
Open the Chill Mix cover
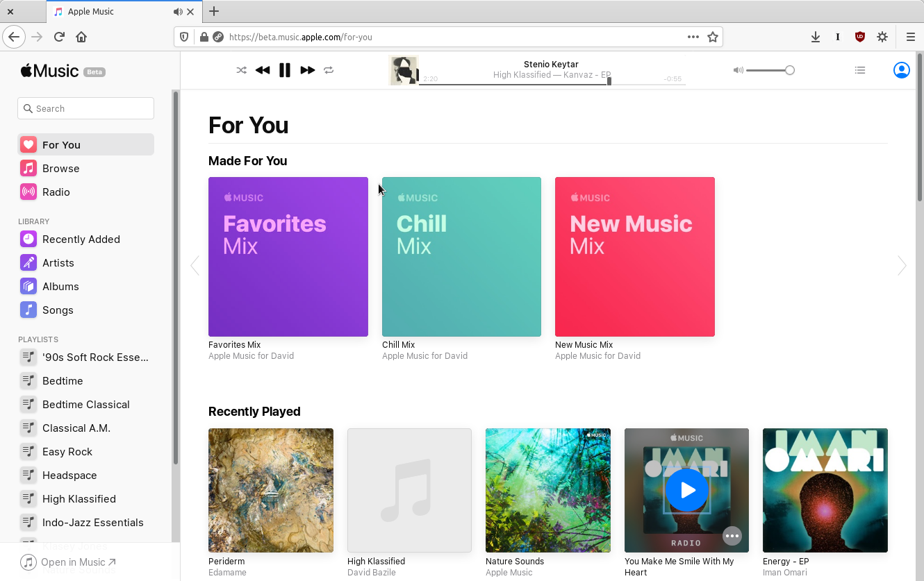[461, 257]
